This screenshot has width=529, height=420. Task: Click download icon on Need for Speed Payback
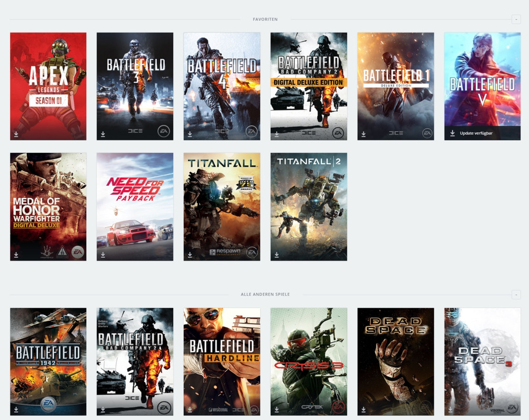click(x=103, y=255)
